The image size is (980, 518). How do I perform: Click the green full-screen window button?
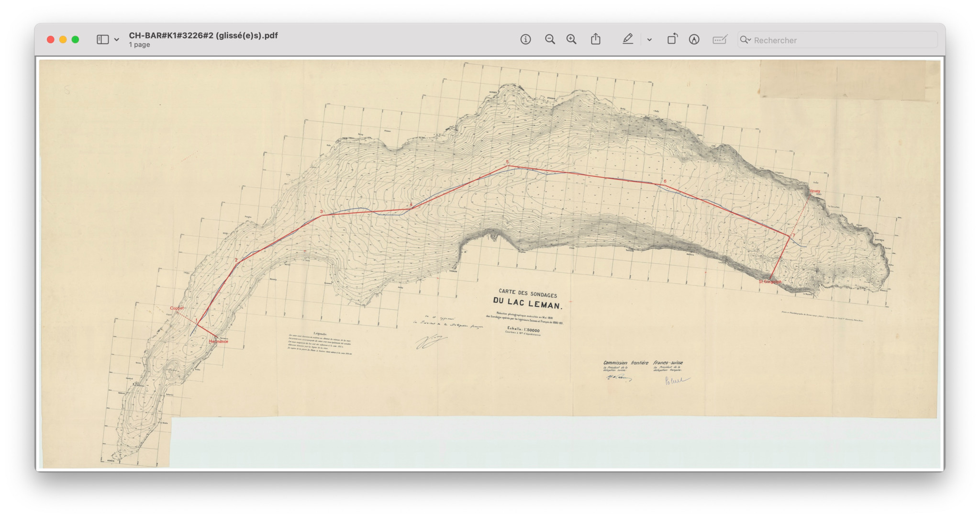click(x=75, y=40)
